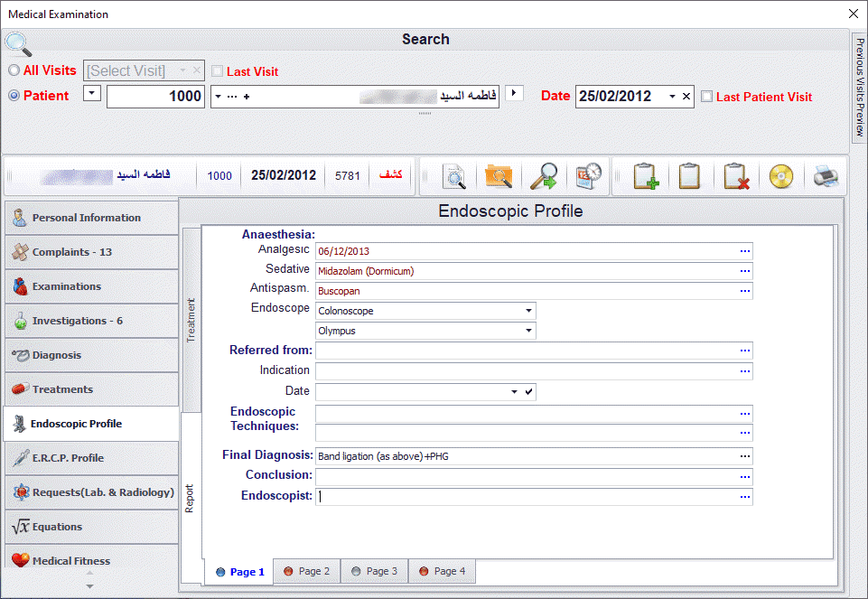
Task: Tick the Last Patient Visit checkbox
Action: point(706,97)
